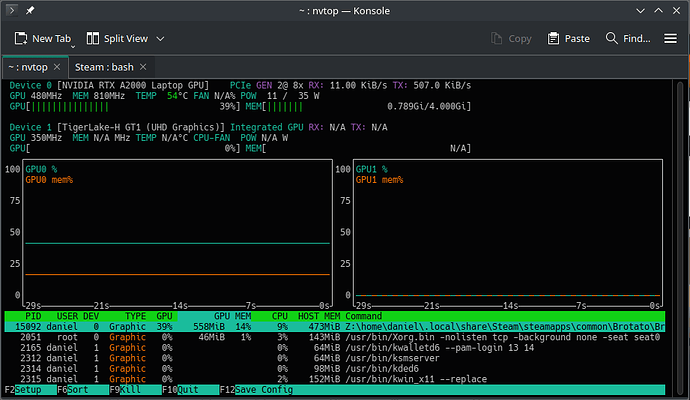690x400 pixels.
Task: Click the temperature reading 54°C
Action: tap(177, 96)
